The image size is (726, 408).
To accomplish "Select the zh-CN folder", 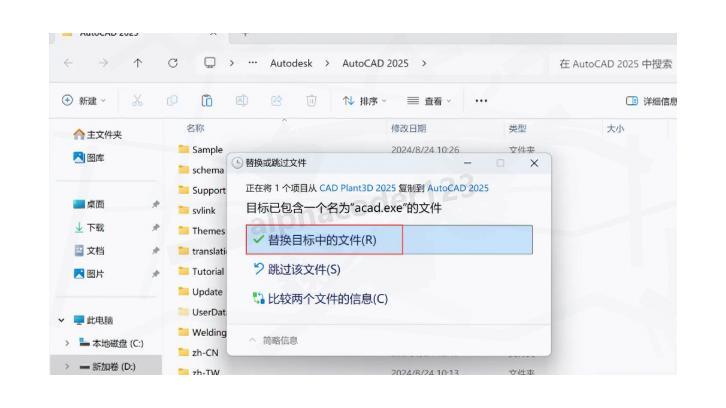I will point(199,353).
